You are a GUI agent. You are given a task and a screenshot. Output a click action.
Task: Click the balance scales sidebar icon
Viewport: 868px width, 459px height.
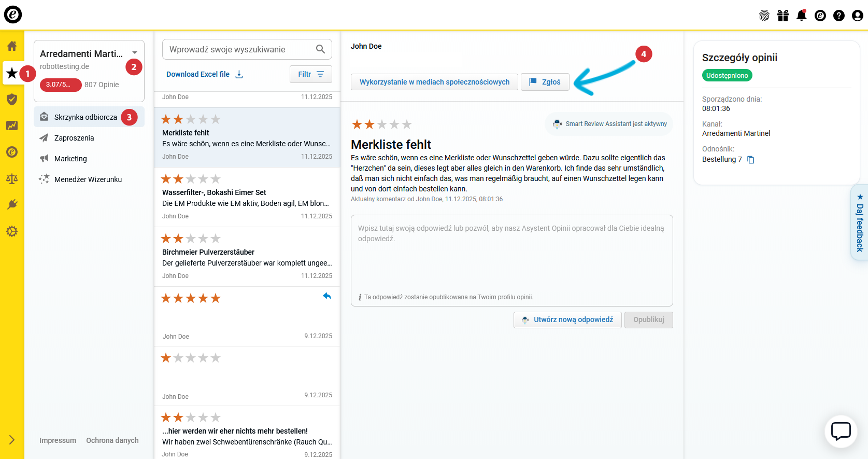[x=12, y=179]
